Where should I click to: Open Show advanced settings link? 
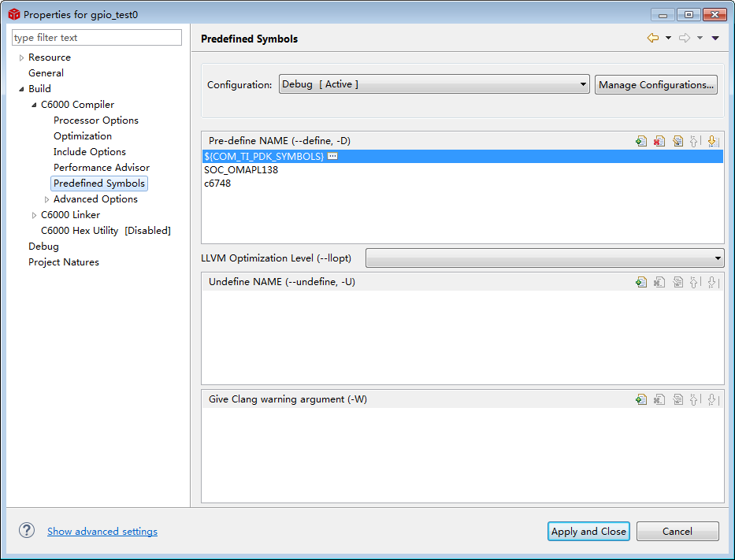(x=102, y=532)
